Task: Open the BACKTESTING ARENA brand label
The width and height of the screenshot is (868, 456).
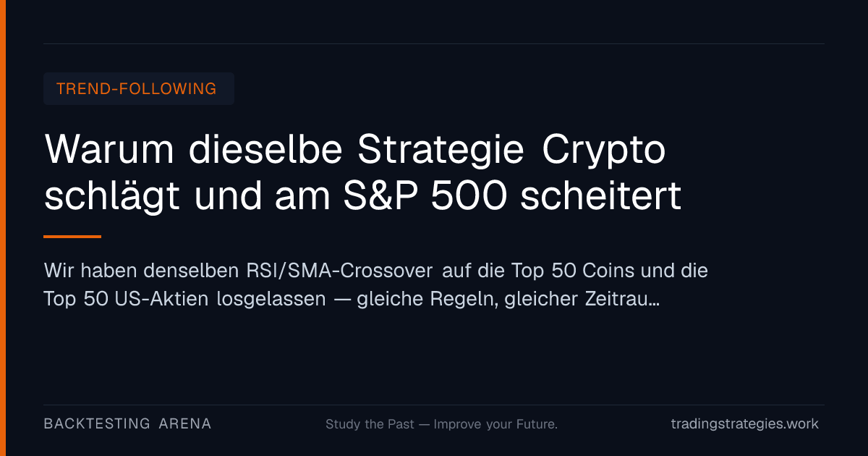Action: click(127, 424)
